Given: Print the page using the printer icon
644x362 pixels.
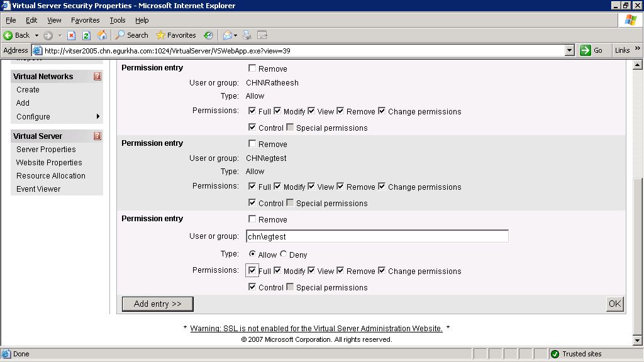Looking at the screenshot, I should tap(247, 35).
